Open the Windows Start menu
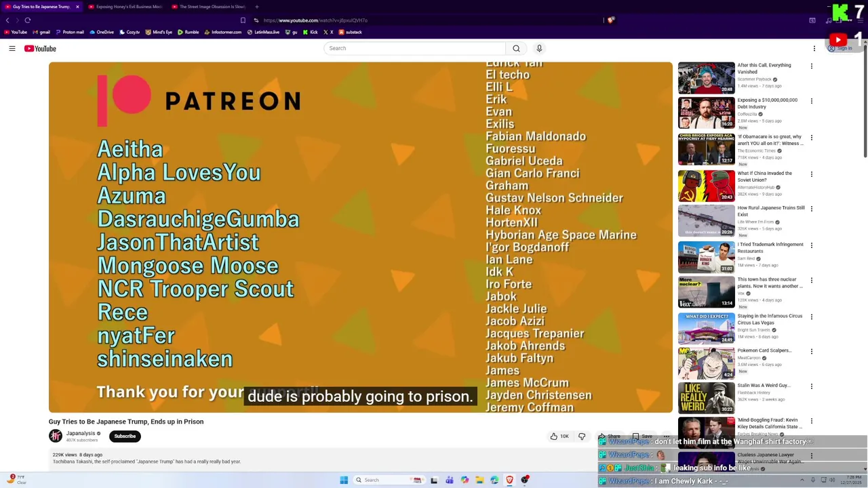 pos(344,480)
